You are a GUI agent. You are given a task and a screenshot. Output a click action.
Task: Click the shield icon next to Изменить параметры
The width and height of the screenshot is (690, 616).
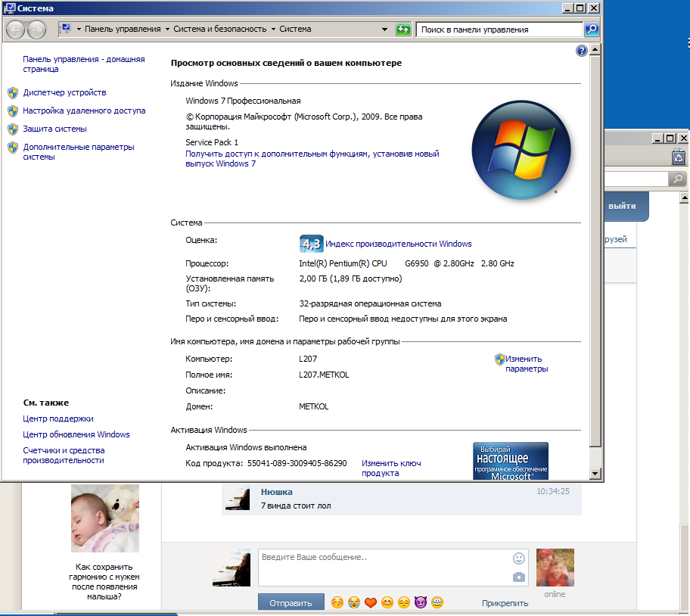point(499,359)
